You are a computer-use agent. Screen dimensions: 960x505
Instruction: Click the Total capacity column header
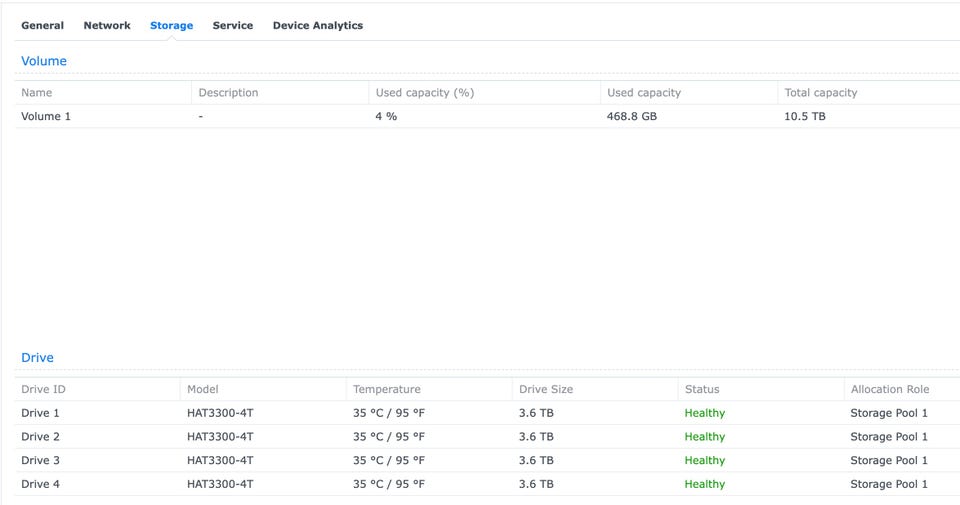pos(820,93)
